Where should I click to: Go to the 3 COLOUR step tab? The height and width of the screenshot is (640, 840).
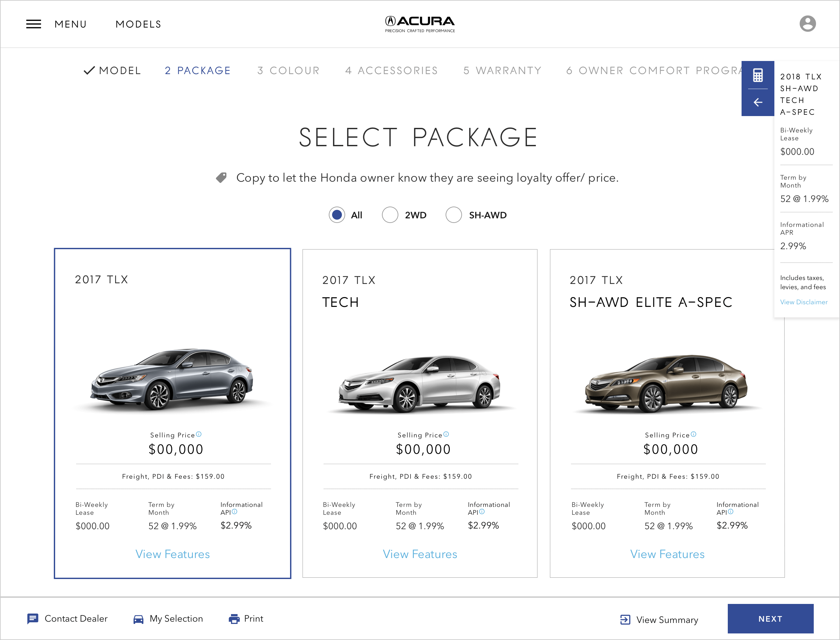pos(288,70)
